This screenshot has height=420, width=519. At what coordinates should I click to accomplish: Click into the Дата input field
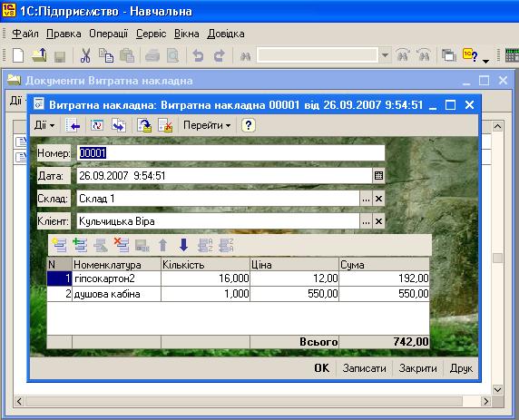point(225,176)
